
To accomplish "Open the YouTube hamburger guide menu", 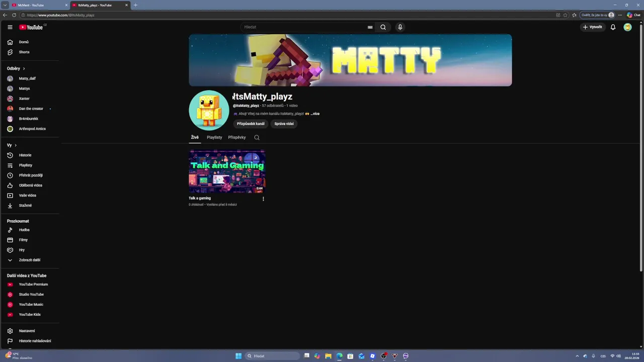I will click(10, 27).
